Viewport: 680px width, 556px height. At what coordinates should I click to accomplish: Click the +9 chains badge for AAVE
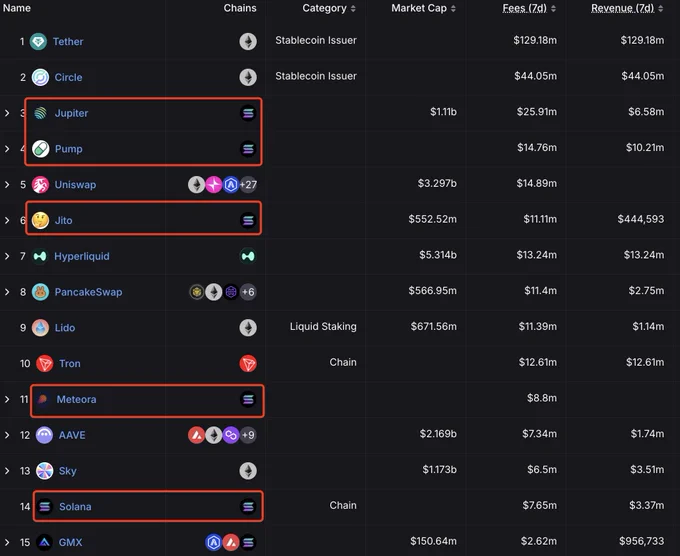click(248, 435)
